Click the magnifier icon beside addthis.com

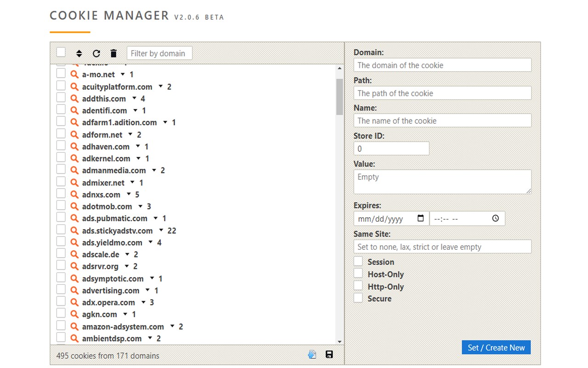[x=74, y=98]
